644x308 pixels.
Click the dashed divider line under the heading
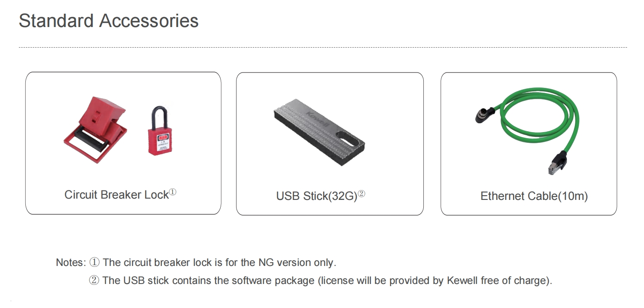tap(323, 47)
